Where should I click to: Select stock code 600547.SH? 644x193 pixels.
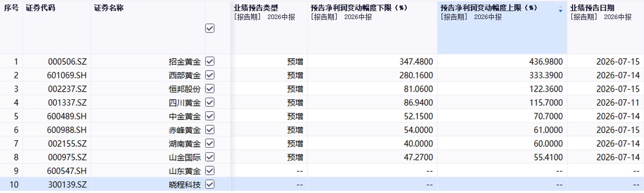pyautogui.click(x=67, y=170)
